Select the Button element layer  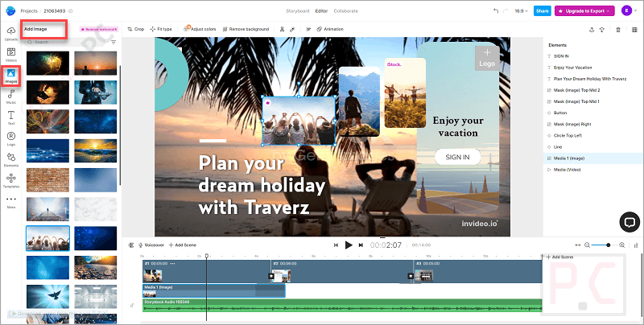click(x=559, y=113)
